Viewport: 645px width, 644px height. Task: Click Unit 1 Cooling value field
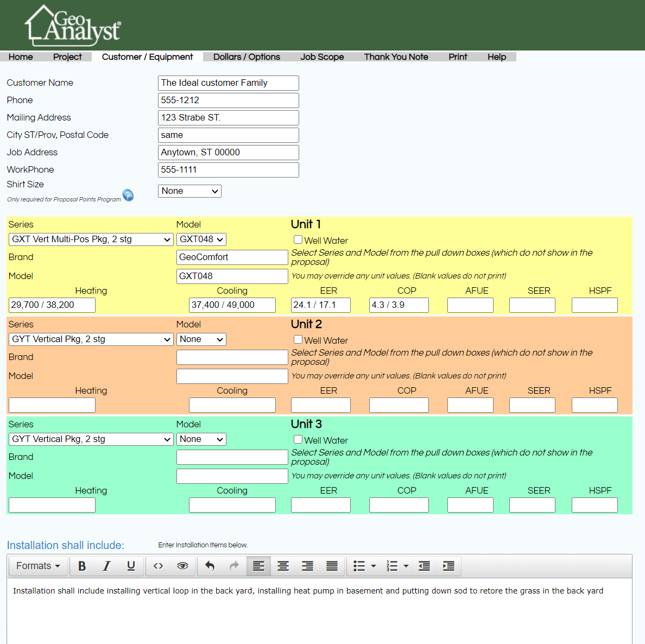point(232,305)
